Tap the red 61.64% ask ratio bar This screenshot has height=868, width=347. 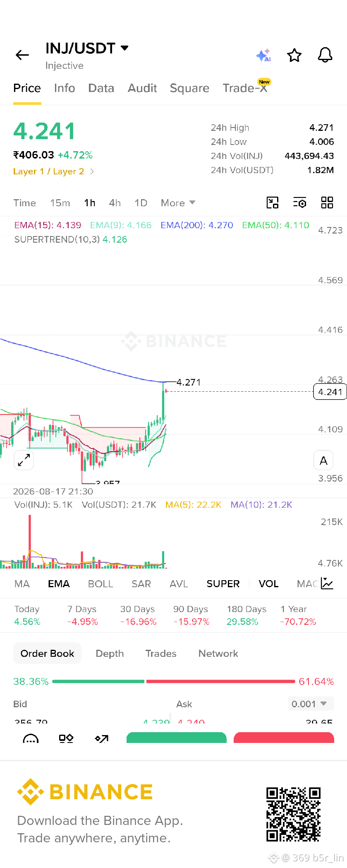point(220,681)
